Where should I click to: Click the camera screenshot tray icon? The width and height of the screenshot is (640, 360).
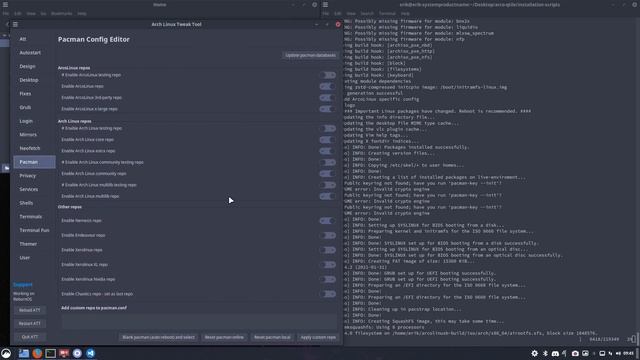tap(575, 353)
